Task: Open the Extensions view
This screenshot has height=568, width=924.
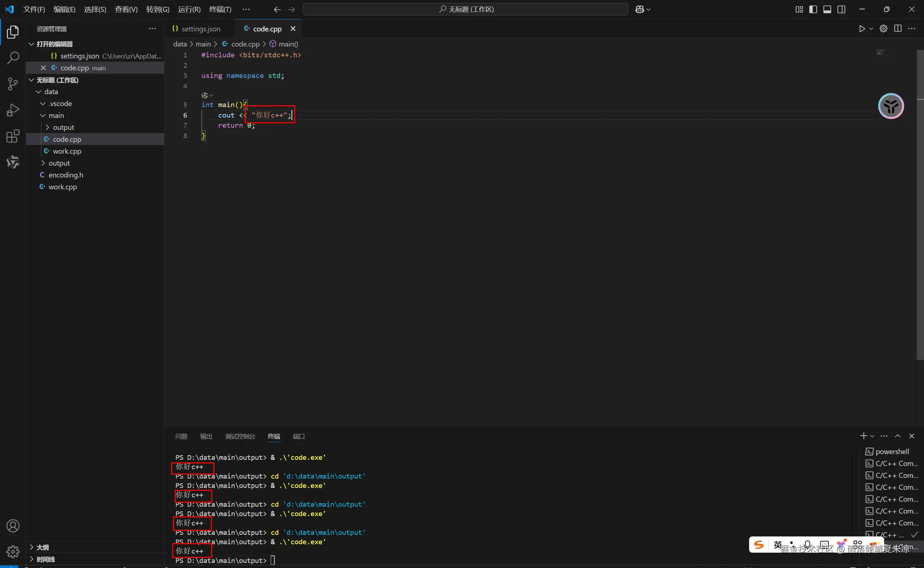Action: [13, 136]
